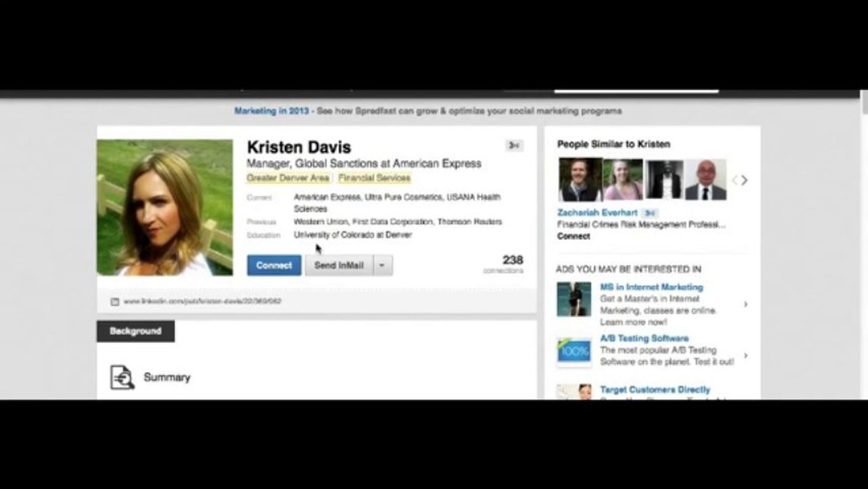Click the Manager, Global Sanctions headline

click(364, 164)
